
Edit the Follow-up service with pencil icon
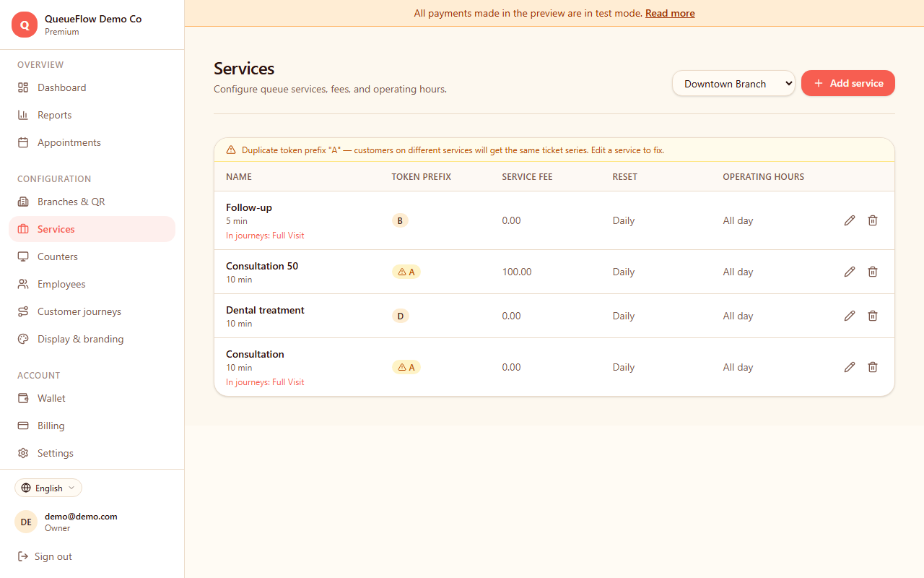(850, 220)
